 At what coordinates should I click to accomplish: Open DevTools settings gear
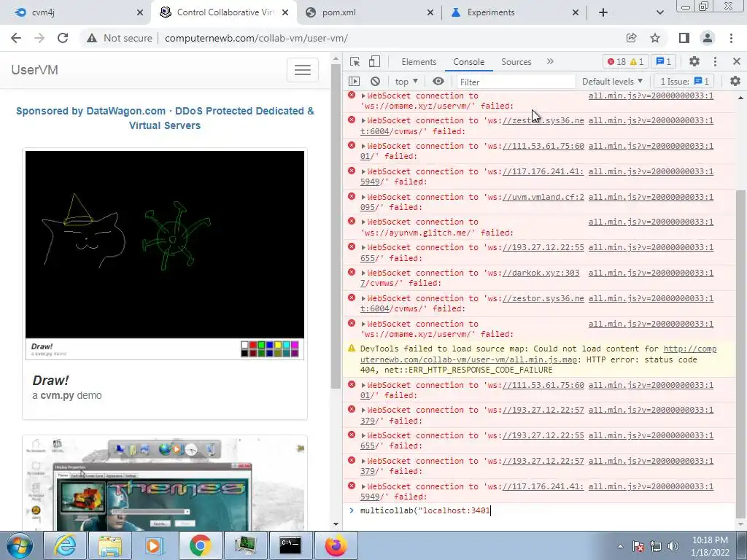(694, 61)
